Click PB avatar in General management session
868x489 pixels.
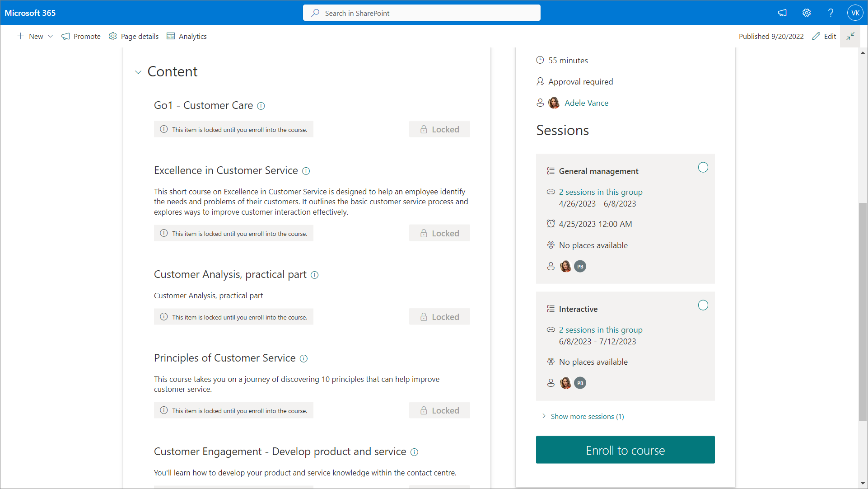tap(580, 267)
